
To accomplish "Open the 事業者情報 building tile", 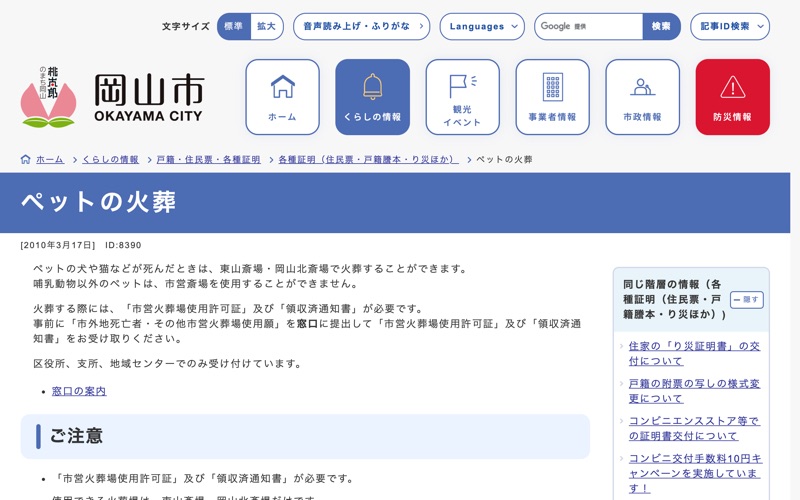I will coord(553,97).
